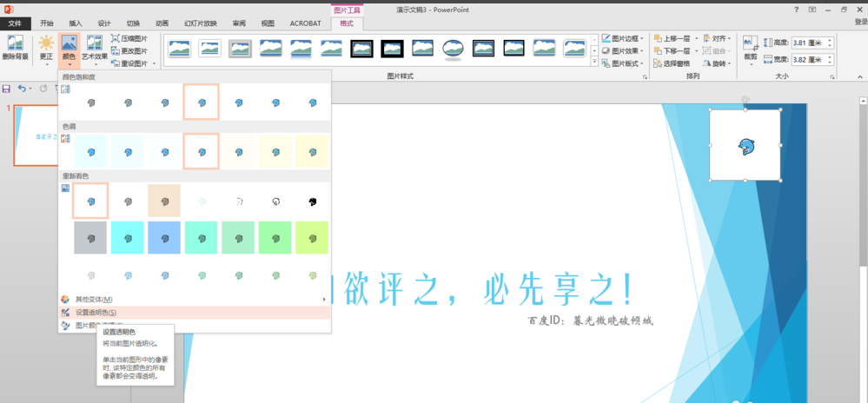The height and width of the screenshot is (403, 868).
Task: Click the slide title text 必先享之
Action: [x=557, y=290]
